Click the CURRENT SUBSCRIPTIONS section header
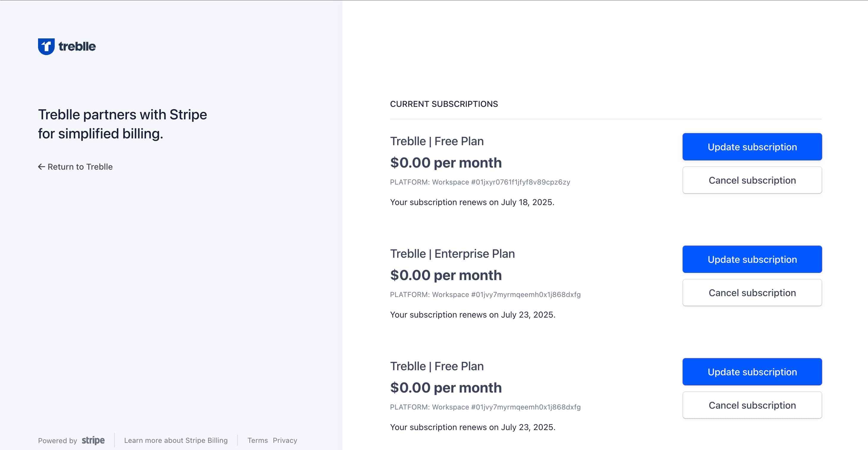Screen dimensions: 868x450 [444, 104]
